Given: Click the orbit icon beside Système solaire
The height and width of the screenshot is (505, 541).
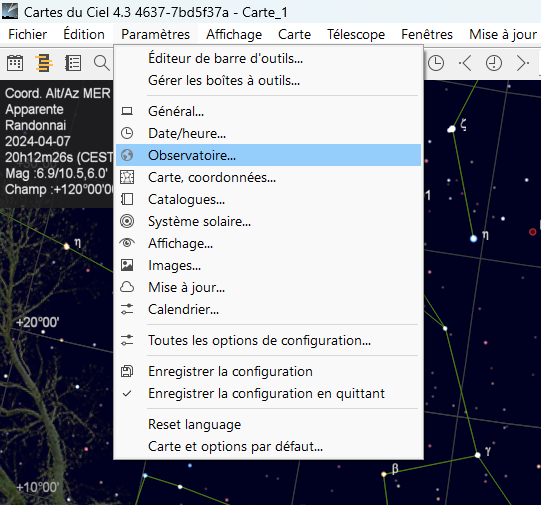Looking at the screenshot, I should click(x=127, y=221).
